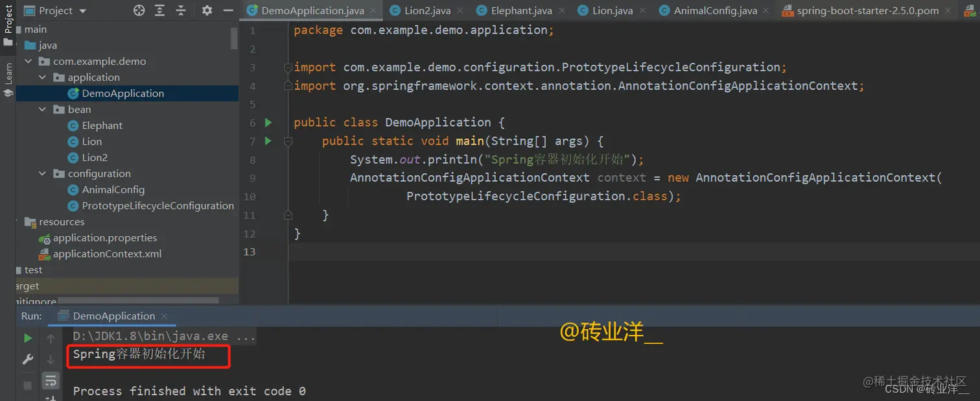Click the Stop square icon in Run panel
This screenshot has width=980, height=401.
[28, 385]
